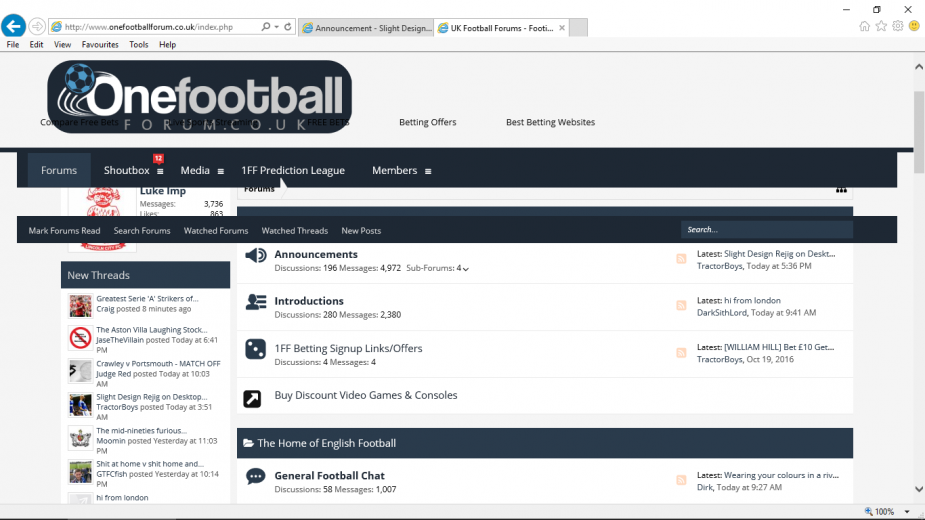Open the Best Betting Websites link
Screen dimensions: 925x520
coord(550,122)
